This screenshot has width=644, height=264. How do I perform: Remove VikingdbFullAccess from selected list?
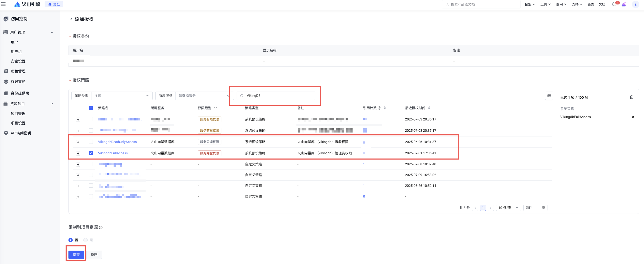pyautogui.click(x=633, y=117)
